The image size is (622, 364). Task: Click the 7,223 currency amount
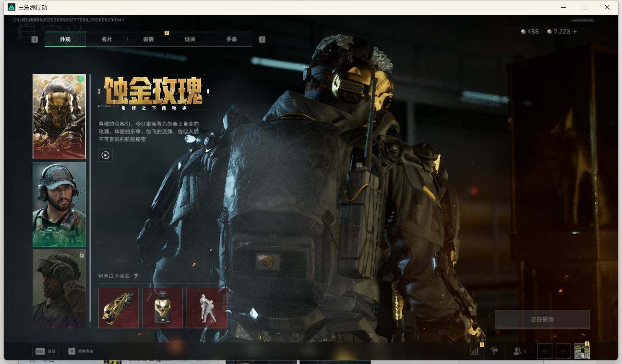coord(562,32)
